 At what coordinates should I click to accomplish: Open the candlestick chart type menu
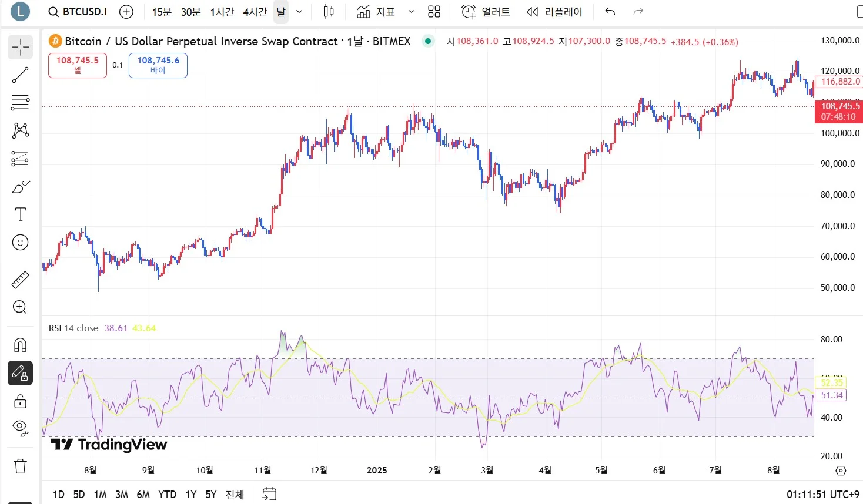click(x=329, y=12)
